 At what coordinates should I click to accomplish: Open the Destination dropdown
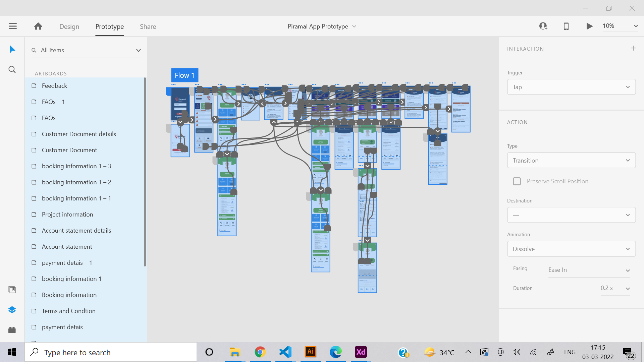point(571,215)
